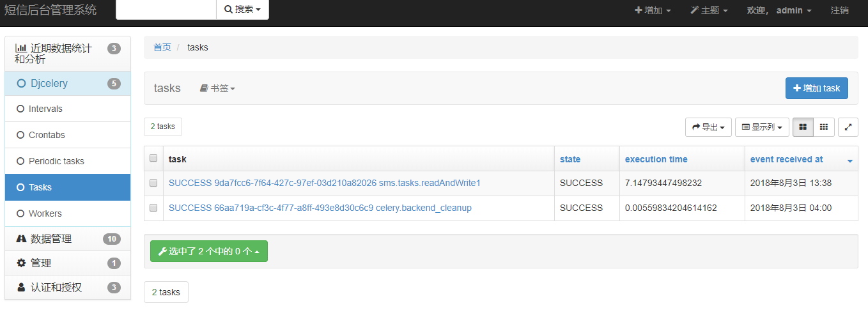This screenshot has width=868, height=317.
Task: Open the 导出 export dropdown
Action: [708, 127]
